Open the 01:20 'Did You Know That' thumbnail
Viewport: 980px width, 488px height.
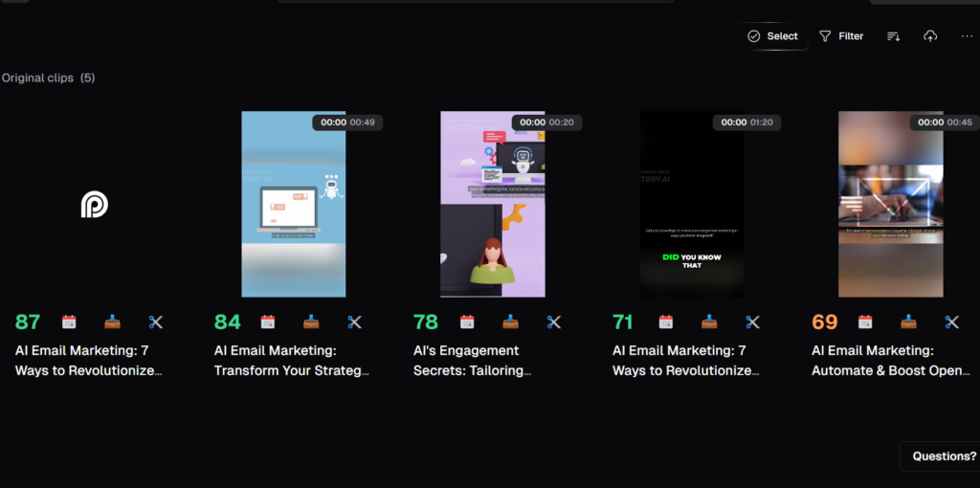click(691, 204)
